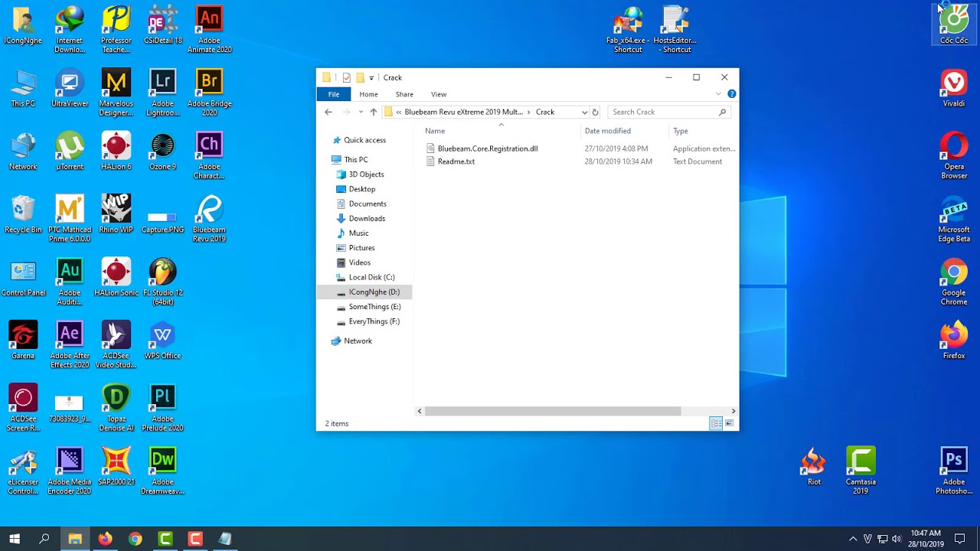This screenshot has height=551, width=980.
Task: Select Quick access in navigation pane
Action: tap(364, 140)
